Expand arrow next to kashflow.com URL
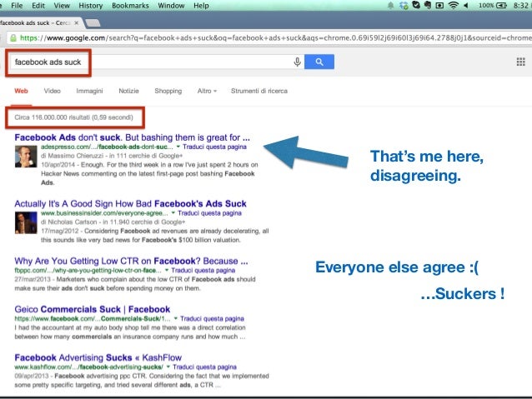The image size is (532, 399). [168, 367]
